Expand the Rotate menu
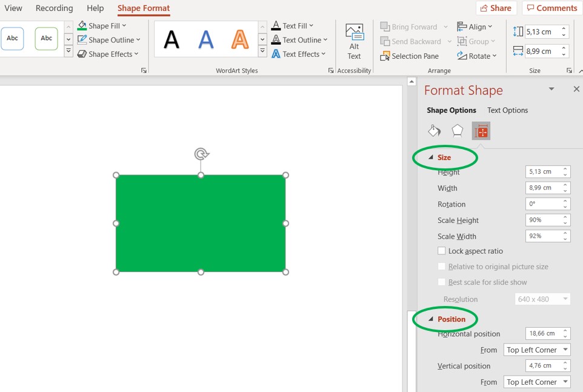The width and height of the screenshot is (583, 392). click(478, 56)
